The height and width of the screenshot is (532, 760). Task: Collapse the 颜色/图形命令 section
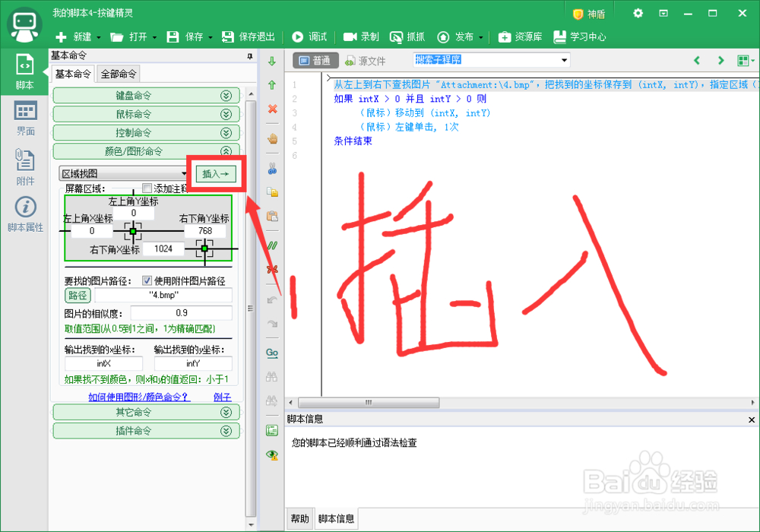[147, 151]
